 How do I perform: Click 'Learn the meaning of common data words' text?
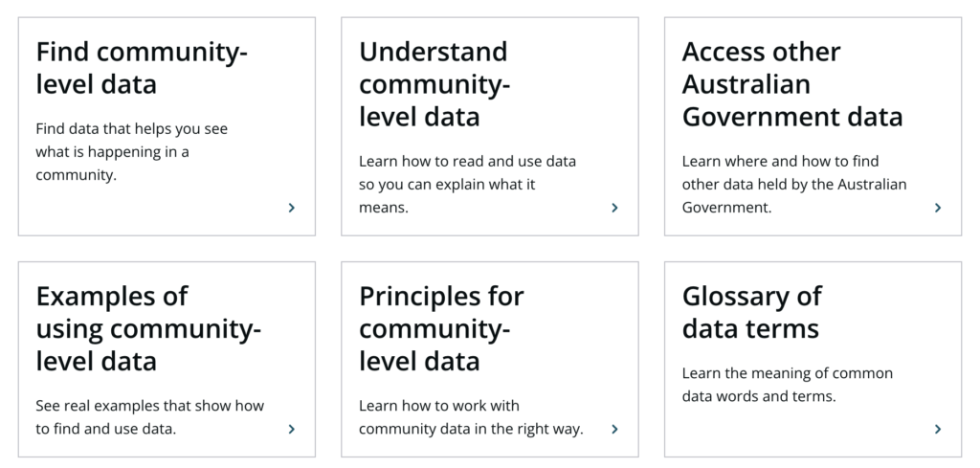point(788,385)
